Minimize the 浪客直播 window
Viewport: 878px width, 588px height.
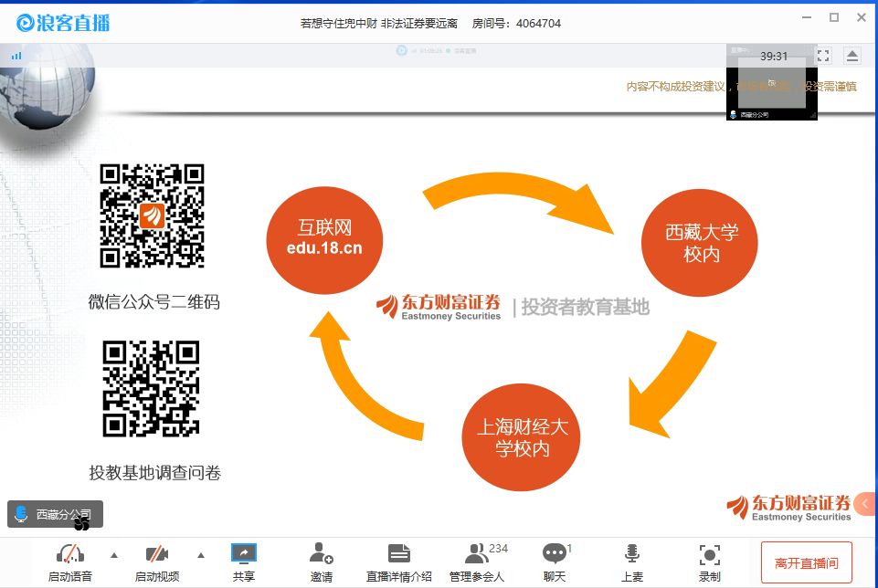point(807,18)
